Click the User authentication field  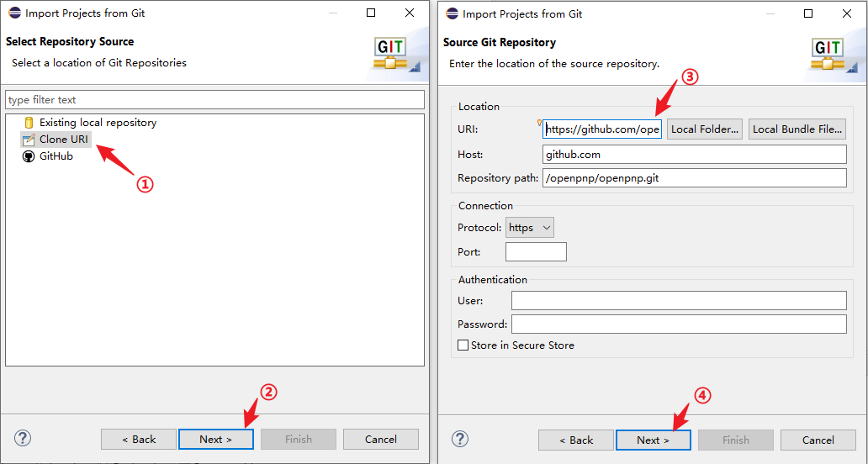(x=678, y=301)
